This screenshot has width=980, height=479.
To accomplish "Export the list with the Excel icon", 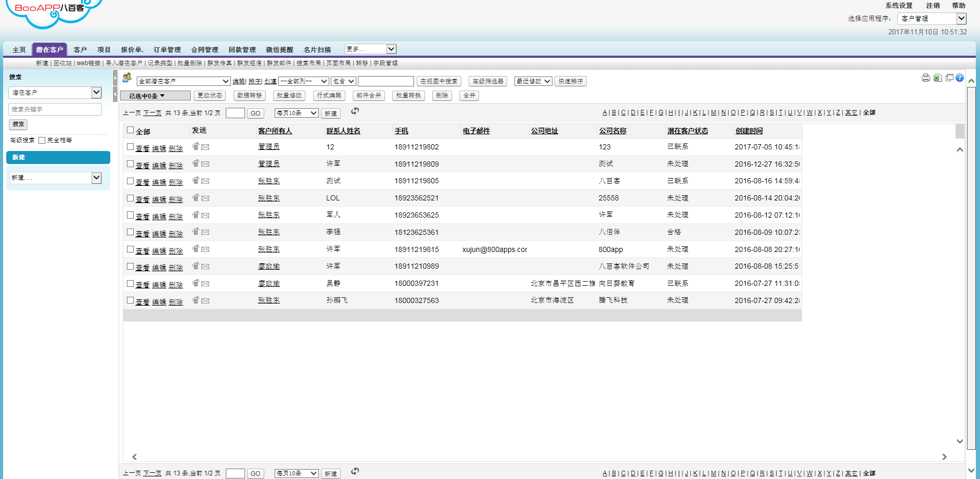I will tap(937, 78).
